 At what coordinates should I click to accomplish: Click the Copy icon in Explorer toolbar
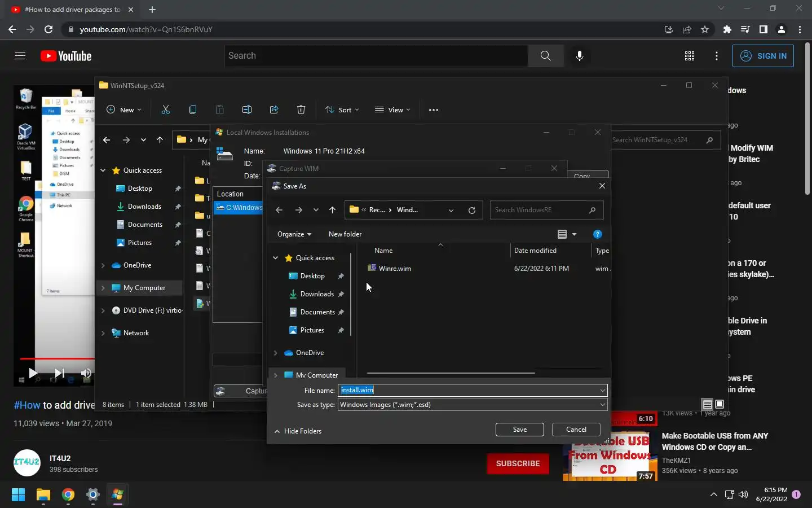[193, 110]
